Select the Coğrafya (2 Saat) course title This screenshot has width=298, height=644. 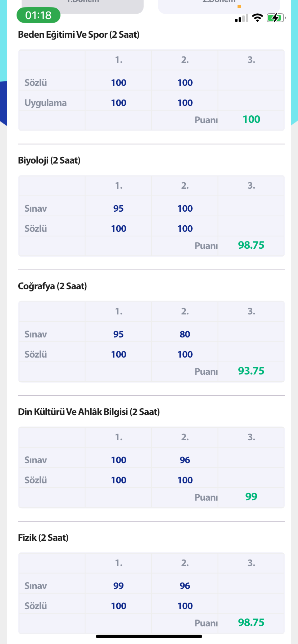pyautogui.click(x=53, y=286)
